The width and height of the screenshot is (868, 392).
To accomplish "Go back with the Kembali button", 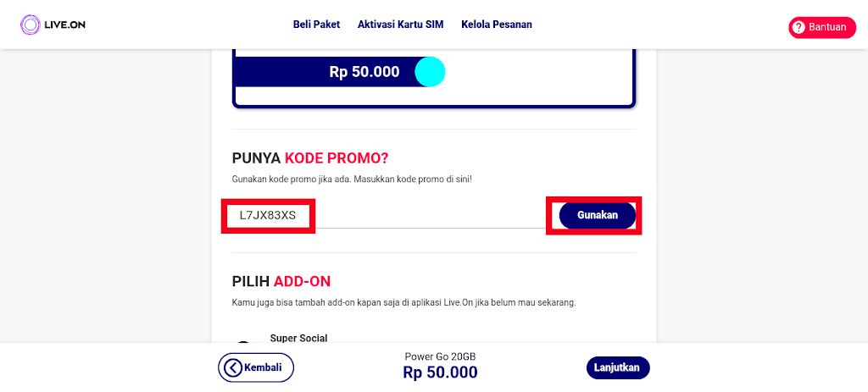I will [256, 367].
